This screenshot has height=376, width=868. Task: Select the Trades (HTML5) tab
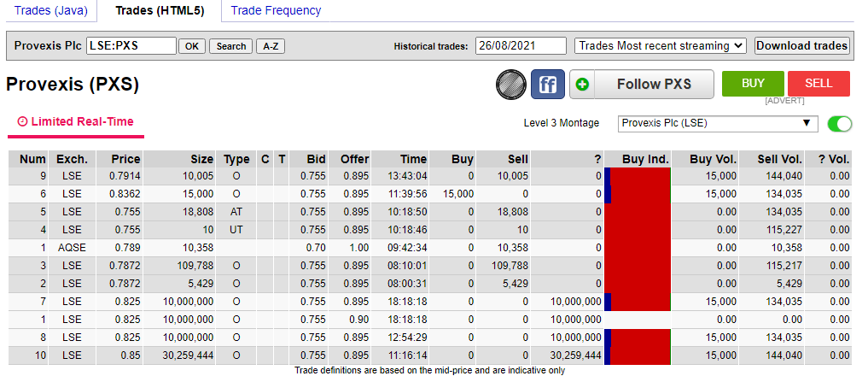pyautogui.click(x=160, y=10)
